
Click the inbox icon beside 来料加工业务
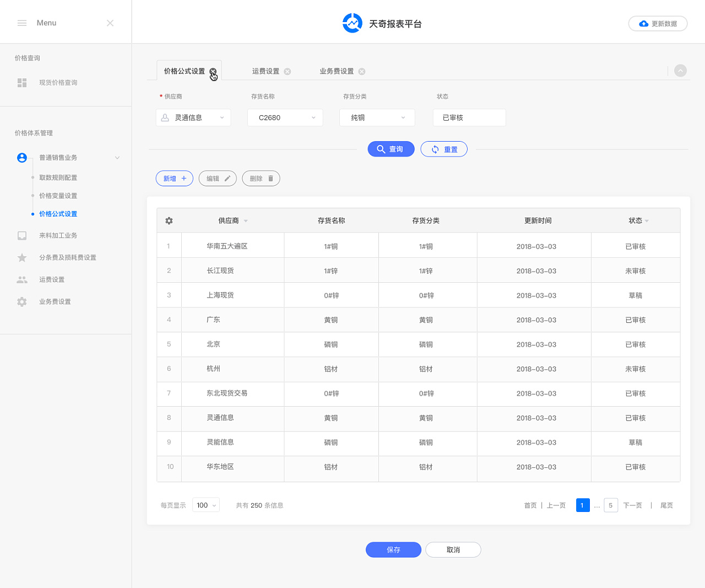(x=22, y=235)
